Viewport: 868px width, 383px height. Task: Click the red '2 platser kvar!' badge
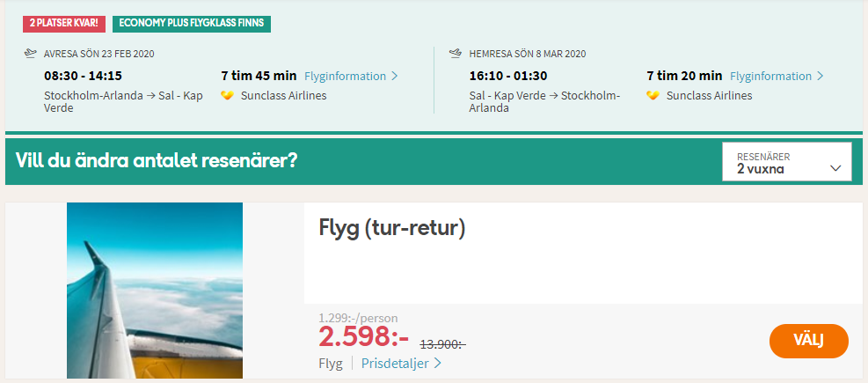(64, 24)
